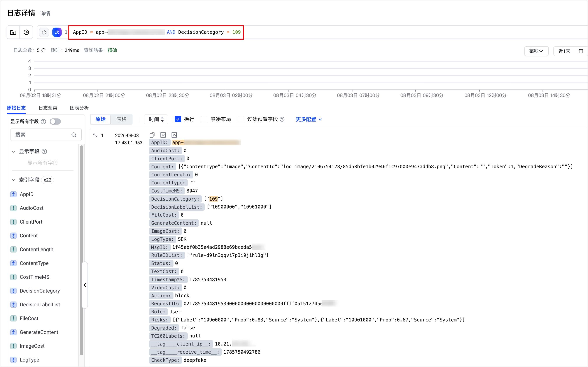This screenshot has height=367, width=588.
Task: Open the 图表分析 tab
Action: (79, 108)
